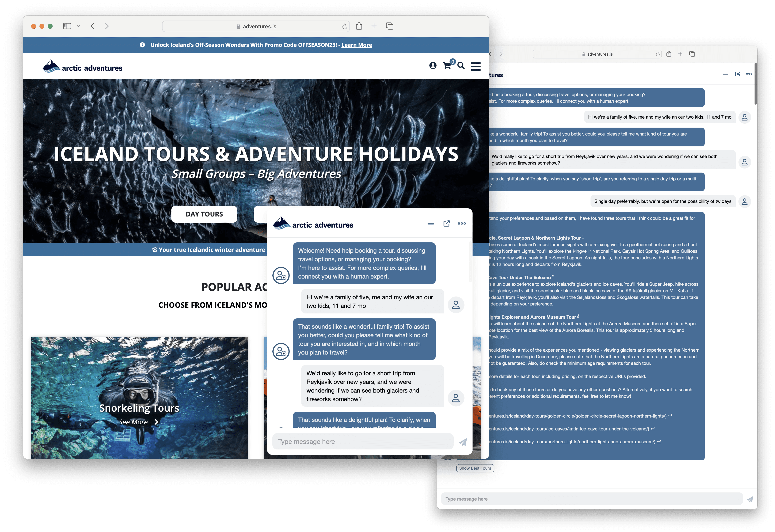Open the site search magnifier icon

pyautogui.click(x=461, y=66)
